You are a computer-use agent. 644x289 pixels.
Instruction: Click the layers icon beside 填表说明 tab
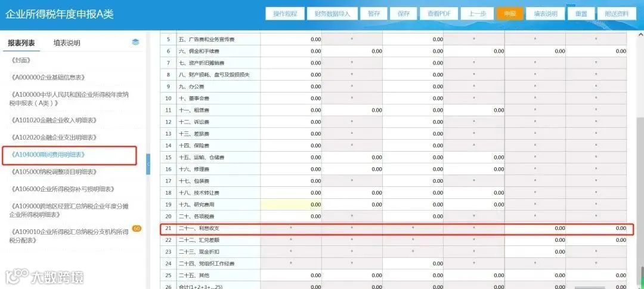click(x=135, y=42)
